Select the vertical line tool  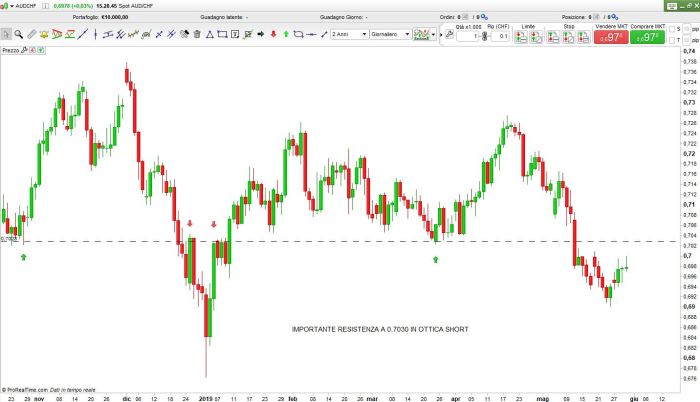pos(95,34)
